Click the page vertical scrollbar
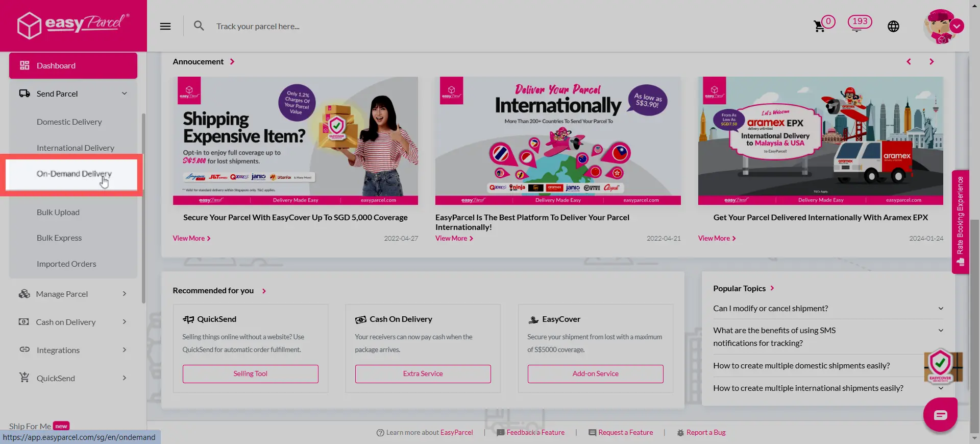 pos(974,327)
